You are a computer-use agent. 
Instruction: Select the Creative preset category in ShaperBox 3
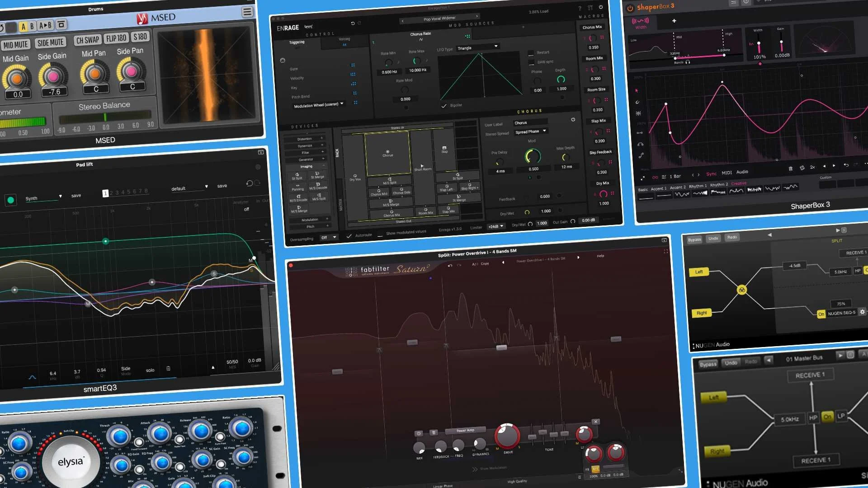tap(739, 184)
